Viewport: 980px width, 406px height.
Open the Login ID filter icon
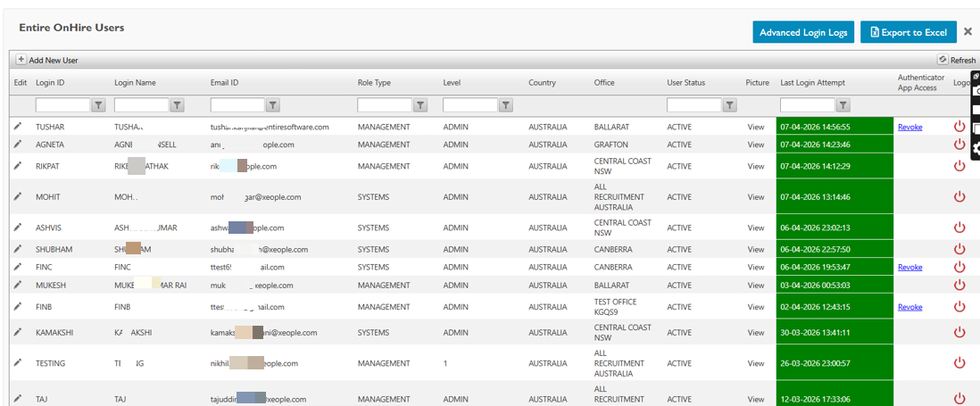coord(99,105)
